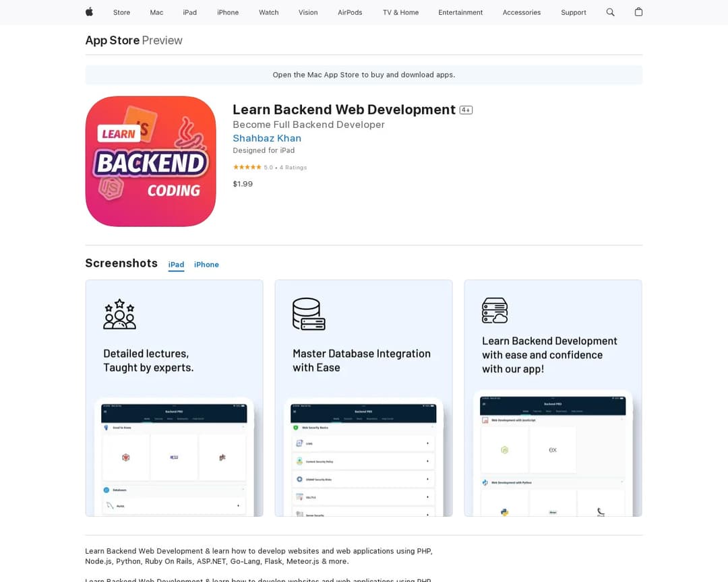The width and height of the screenshot is (728, 582).
Task: Open the search magnifier icon
Action: [610, 12]
